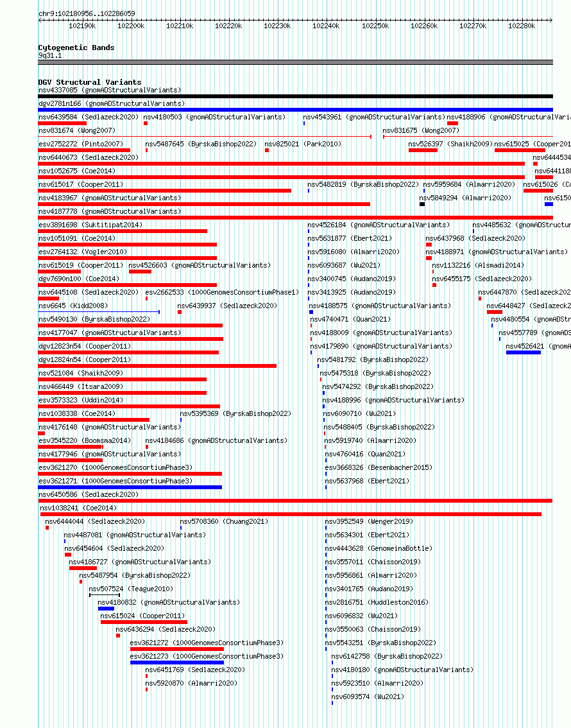The height and width of the screenshot is (728, 571).
Task: Select nsv1038241 (Coe2014) label
Action: (x=78, y=507)
